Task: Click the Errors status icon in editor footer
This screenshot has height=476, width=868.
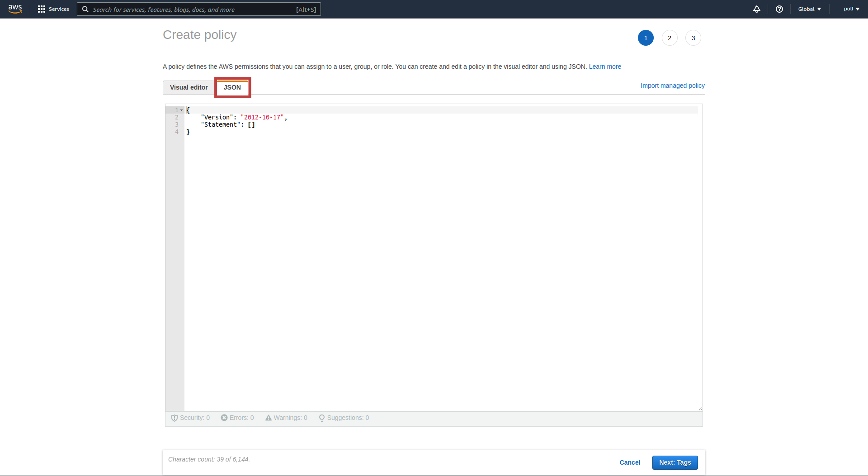Action: (x=224, y=418)
